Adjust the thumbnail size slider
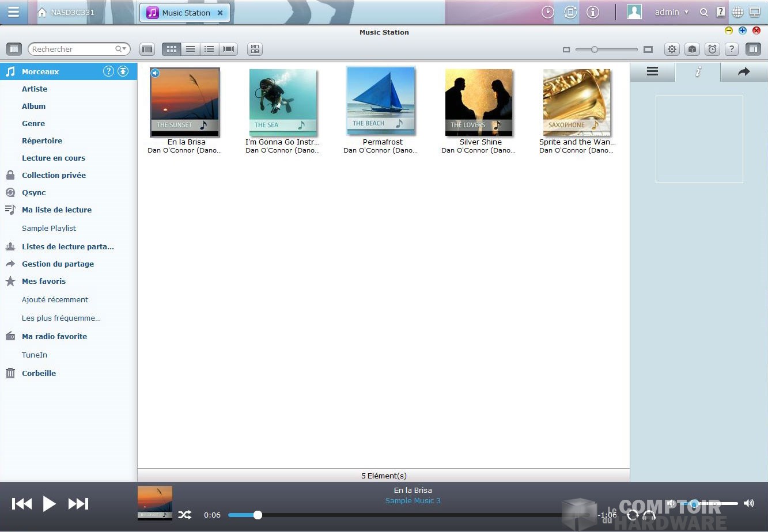Screen dimensions: 768x532 595,50
